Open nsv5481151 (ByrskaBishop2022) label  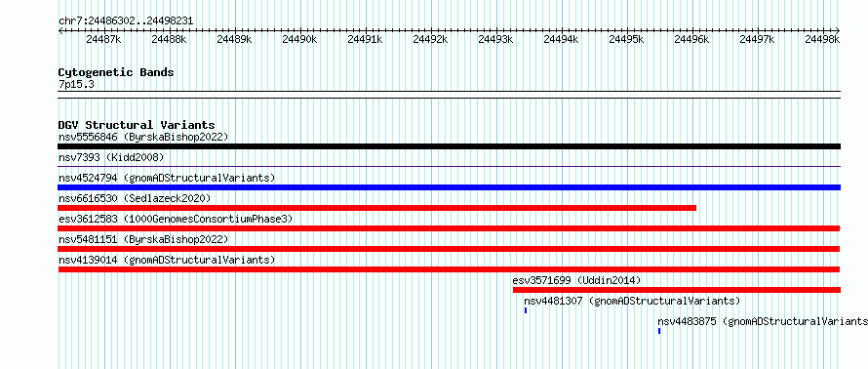pos(143,239)
